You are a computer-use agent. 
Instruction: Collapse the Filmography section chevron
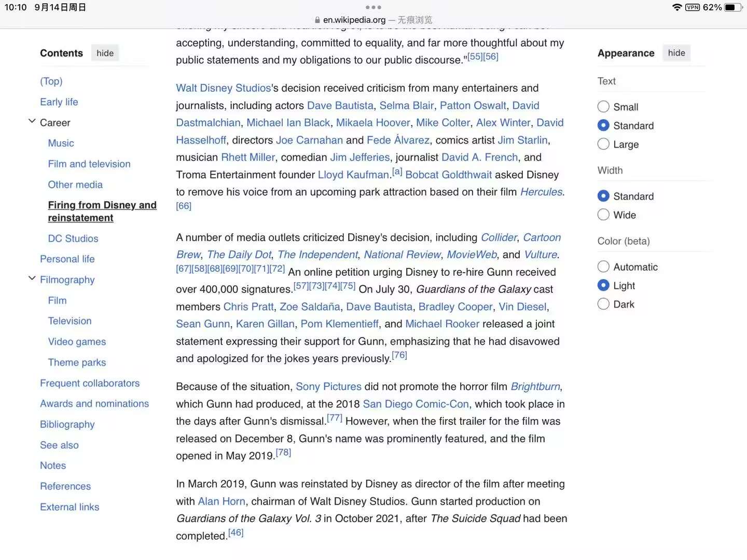click(32, 279)
